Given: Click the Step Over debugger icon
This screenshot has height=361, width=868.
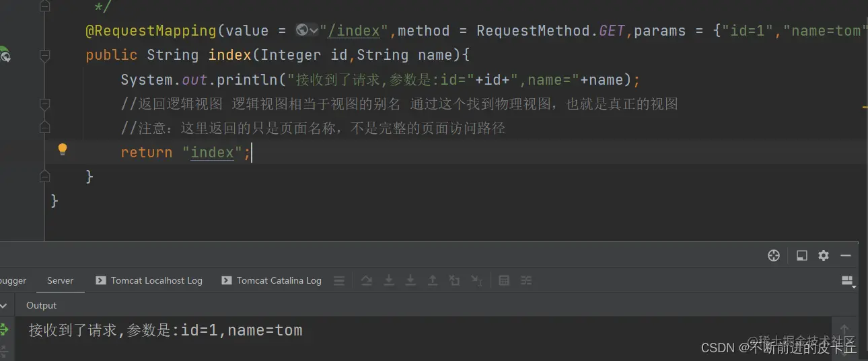Looking at the screenshot, I should [366, 281].
